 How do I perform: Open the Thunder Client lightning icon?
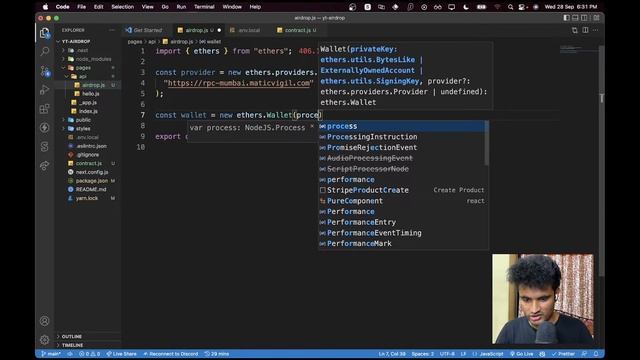(x=44, y=127)
